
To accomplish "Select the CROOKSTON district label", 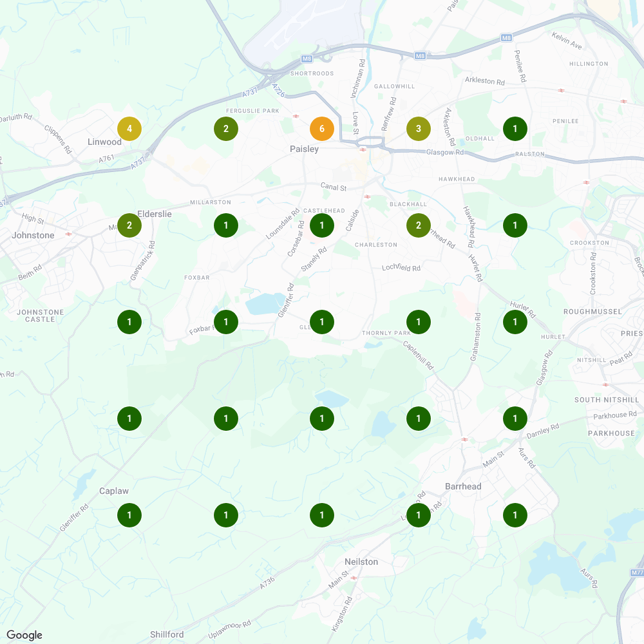I will [x=589, y=243].
